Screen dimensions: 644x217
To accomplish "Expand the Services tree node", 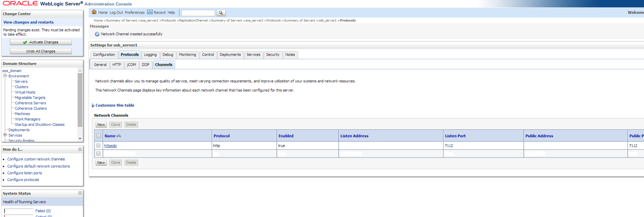I will click(5, 135).
